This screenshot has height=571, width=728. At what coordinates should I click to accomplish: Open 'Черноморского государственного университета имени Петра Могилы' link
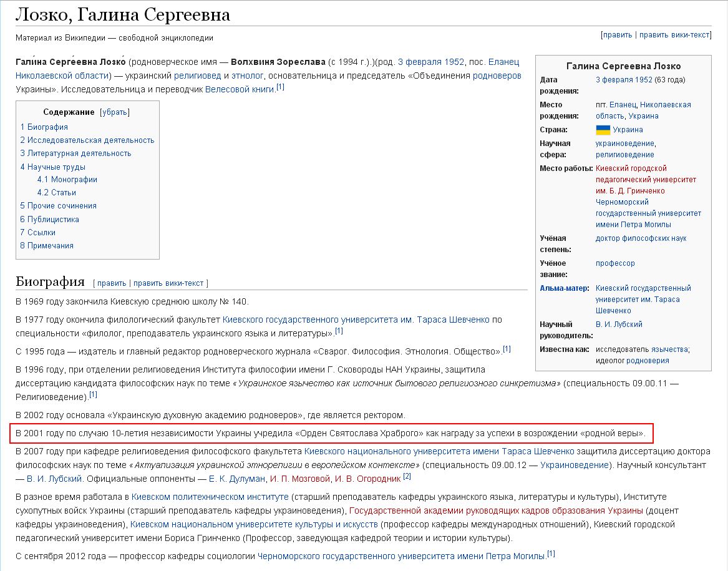(401, 556)
